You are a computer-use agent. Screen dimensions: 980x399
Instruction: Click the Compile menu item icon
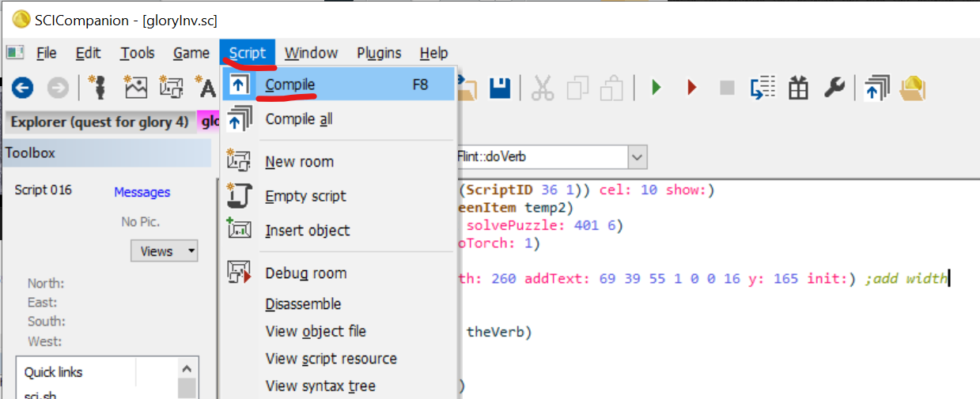239,85
